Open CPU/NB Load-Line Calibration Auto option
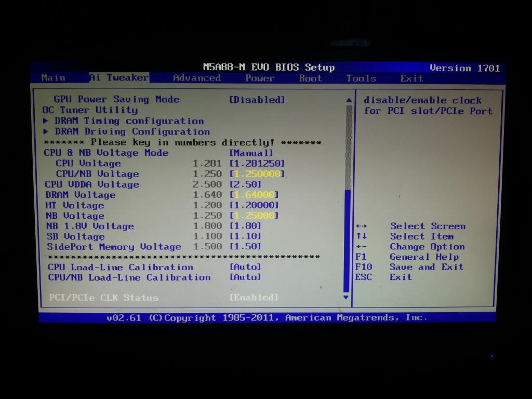This screenshot has height=399, width=532. [245, 277]
